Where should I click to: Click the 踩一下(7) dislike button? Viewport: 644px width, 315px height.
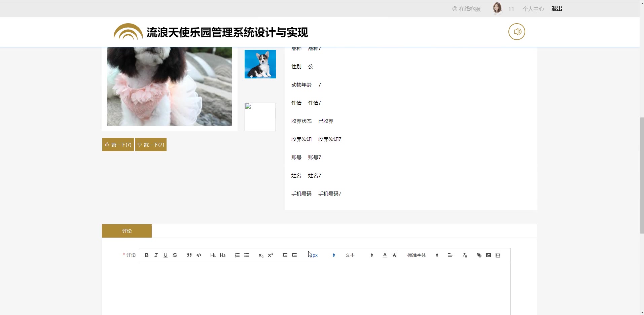151,145
